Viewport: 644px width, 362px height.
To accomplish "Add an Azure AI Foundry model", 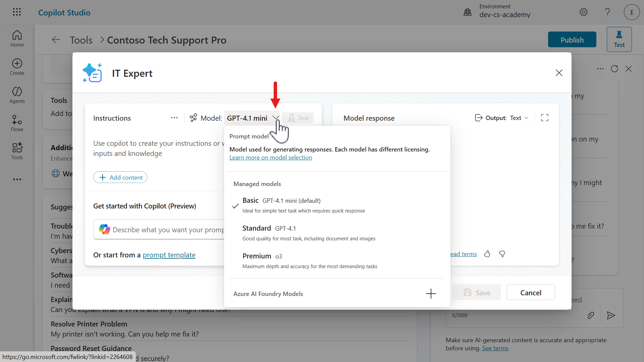I will (x=431, y=294).
